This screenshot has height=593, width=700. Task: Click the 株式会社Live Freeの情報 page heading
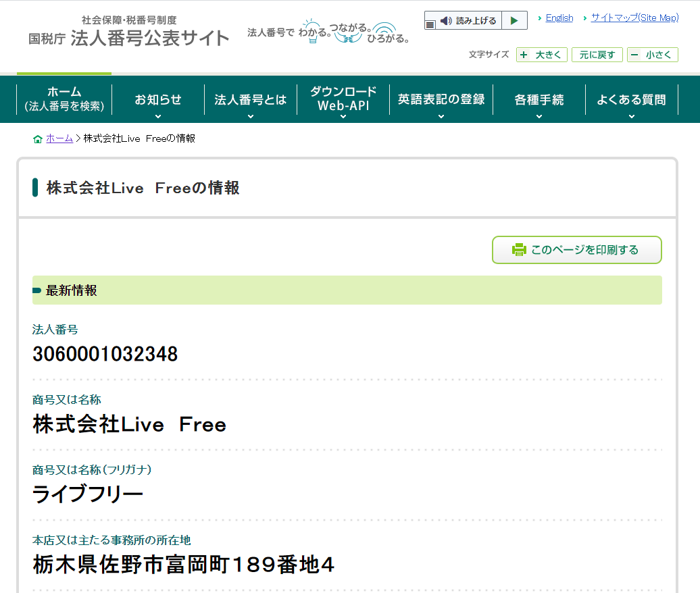pyautogui.click(x=143, y=188)
